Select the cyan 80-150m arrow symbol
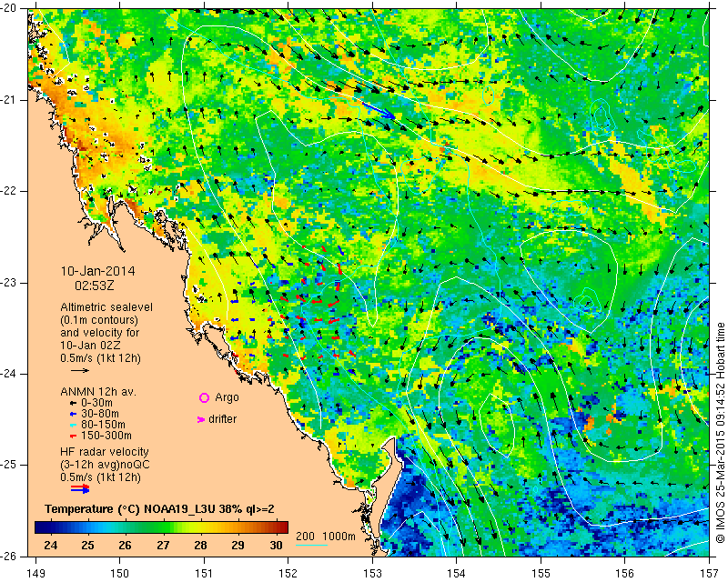 click(x=73, y=425)
